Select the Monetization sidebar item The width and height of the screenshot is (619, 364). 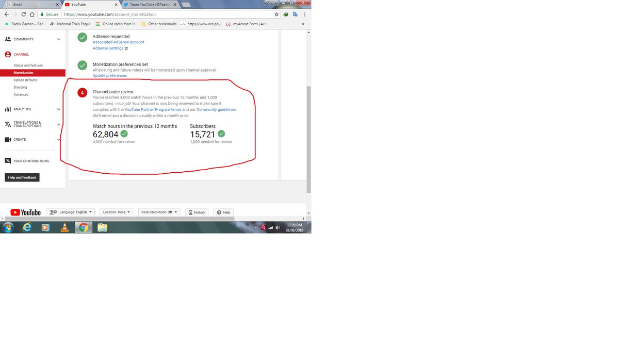pyautogui.click(x=32, y=73)
